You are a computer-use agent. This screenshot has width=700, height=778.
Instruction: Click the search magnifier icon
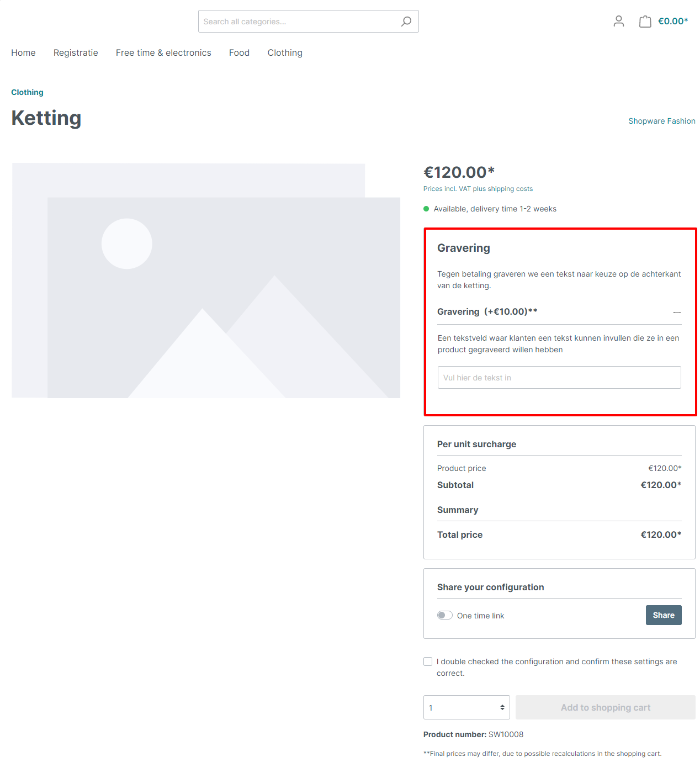[x=406, y=22]
